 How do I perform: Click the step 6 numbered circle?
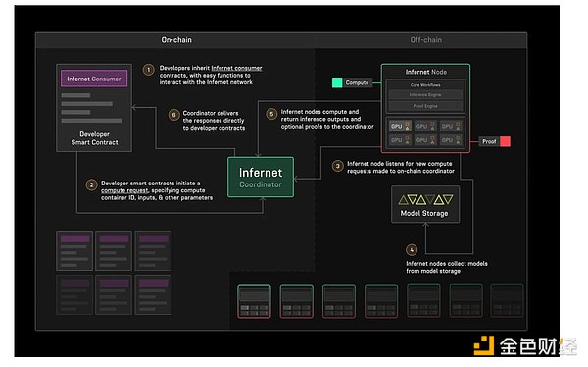(x=174, y=115)
